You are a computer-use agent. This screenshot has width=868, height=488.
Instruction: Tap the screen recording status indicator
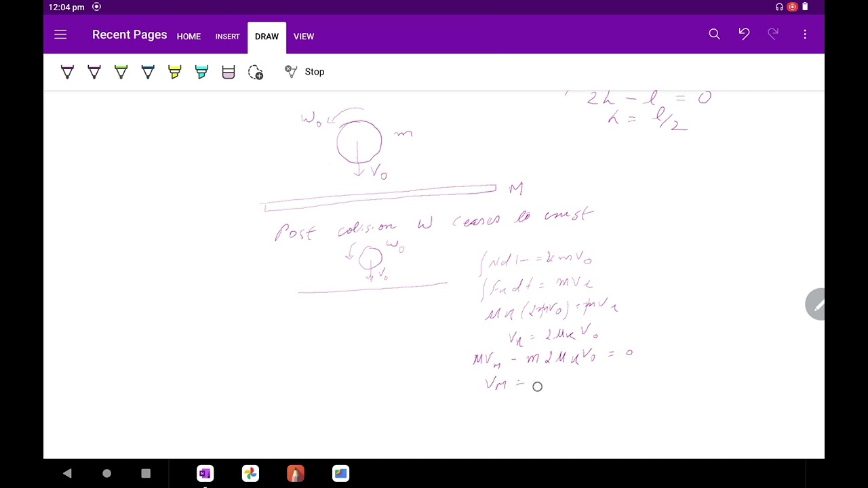[x=96, y=7]
